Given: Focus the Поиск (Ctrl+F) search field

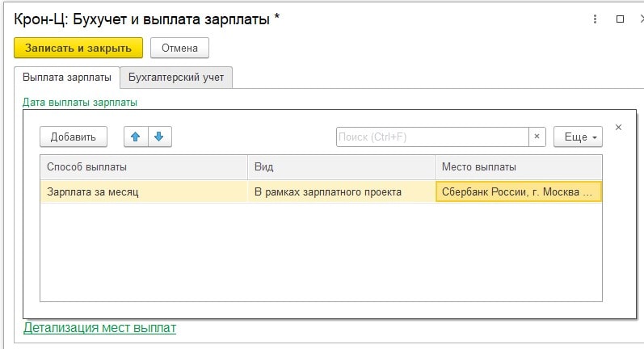Looking at the screenshot, I should (x=432, y=137).
